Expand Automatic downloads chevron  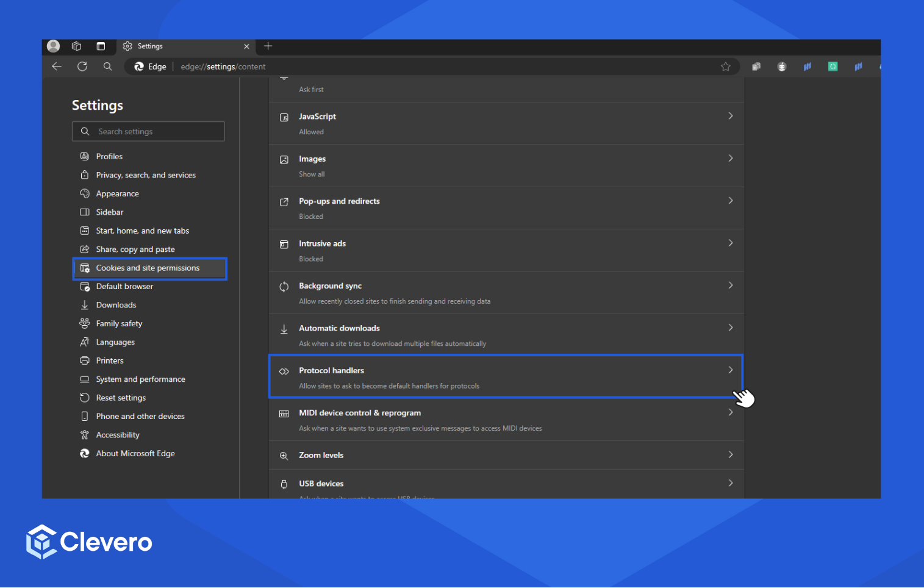tap(731, 328)
